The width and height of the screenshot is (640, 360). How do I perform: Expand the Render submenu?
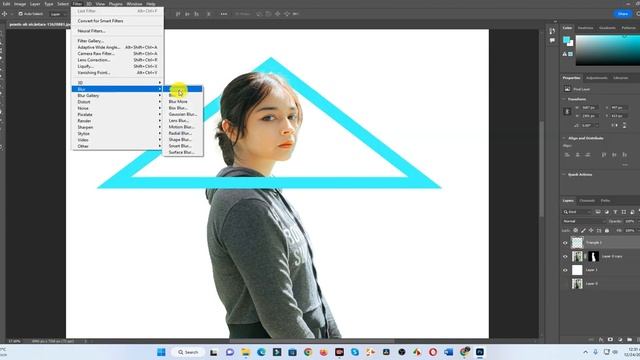coord(117,121)
